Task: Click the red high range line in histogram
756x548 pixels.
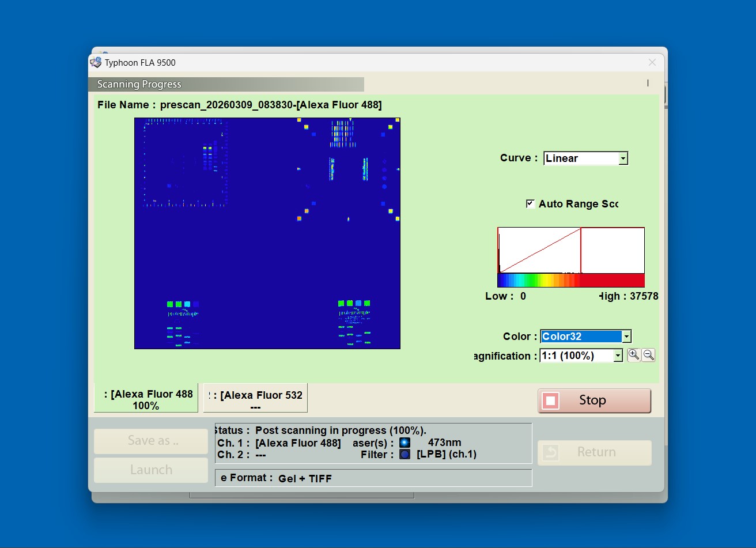Action: tap(581, 250)
